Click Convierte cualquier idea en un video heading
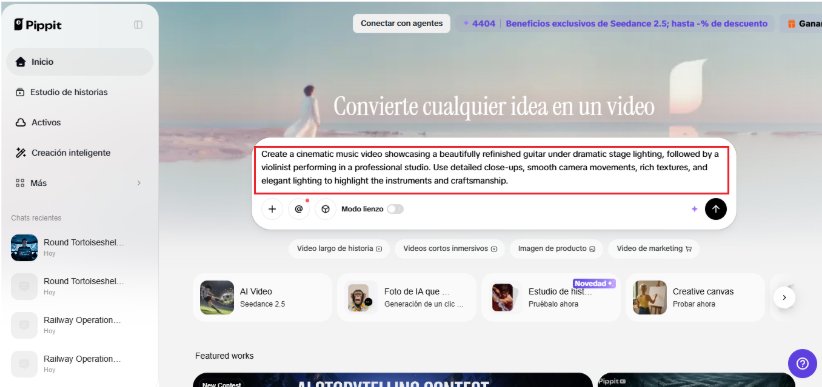The height and width of the screenshot is (387, 822). pyautogui.click(x=494, y=106)
